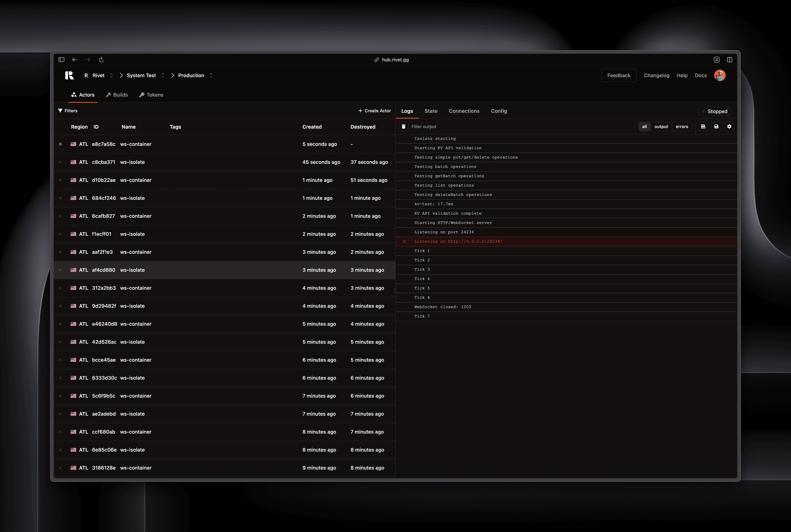Viewport: 791px width, 532px height.
Task: Switch to the Builds tab
Action: tap(117, 95)
